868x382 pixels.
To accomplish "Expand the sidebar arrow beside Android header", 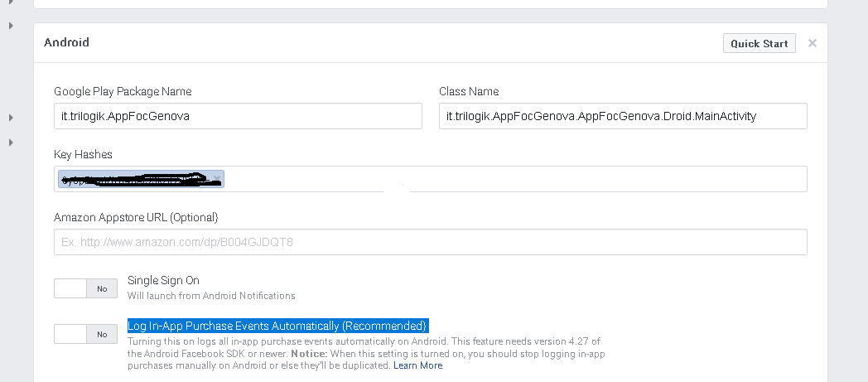I will pyautogui.click(x=11, y=26).
